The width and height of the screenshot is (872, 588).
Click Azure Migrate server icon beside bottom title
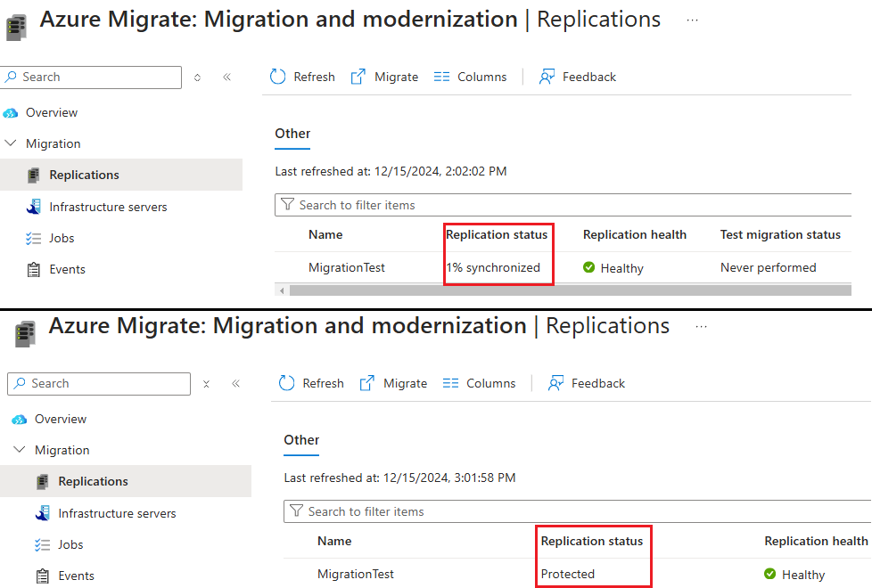(x=25, y=333)
